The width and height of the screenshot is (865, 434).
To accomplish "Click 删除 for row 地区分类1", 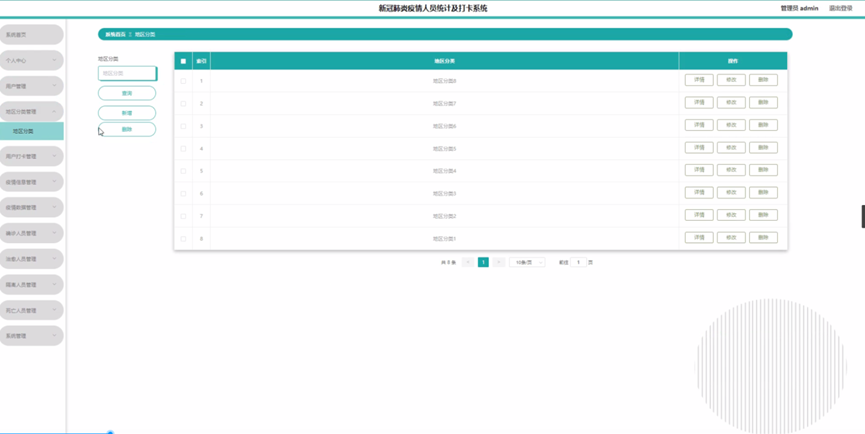I will click(x=763, y=238).
